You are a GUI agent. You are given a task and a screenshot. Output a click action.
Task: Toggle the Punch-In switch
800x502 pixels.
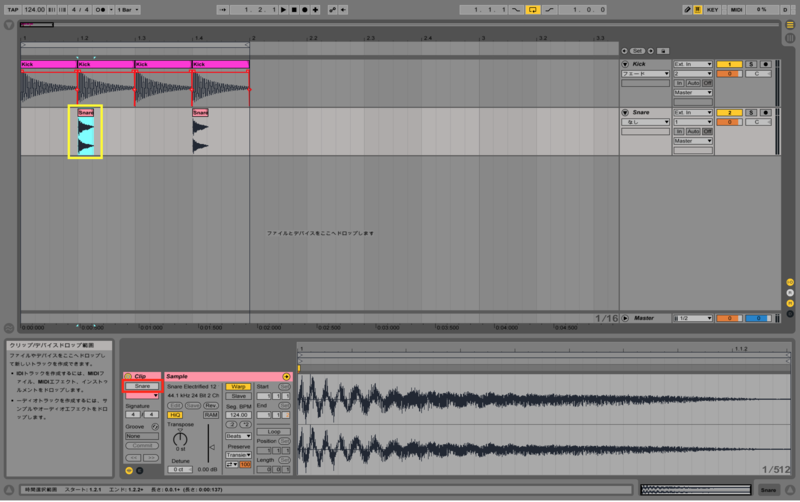click(516, 10)
